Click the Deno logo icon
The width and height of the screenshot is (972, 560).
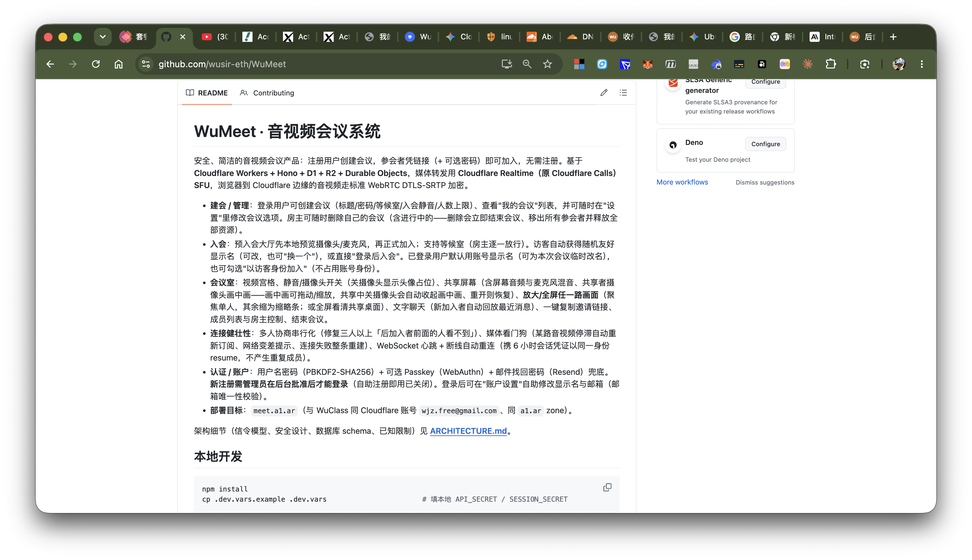(673, 145)
